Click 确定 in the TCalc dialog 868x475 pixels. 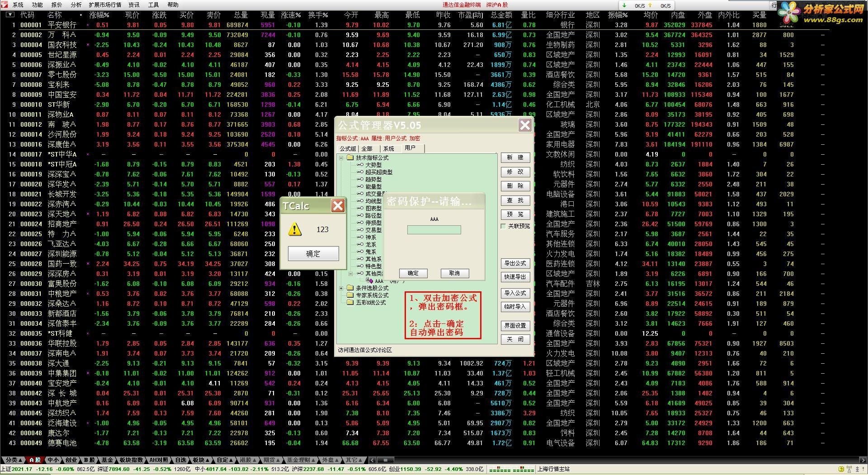pos(313,254)
